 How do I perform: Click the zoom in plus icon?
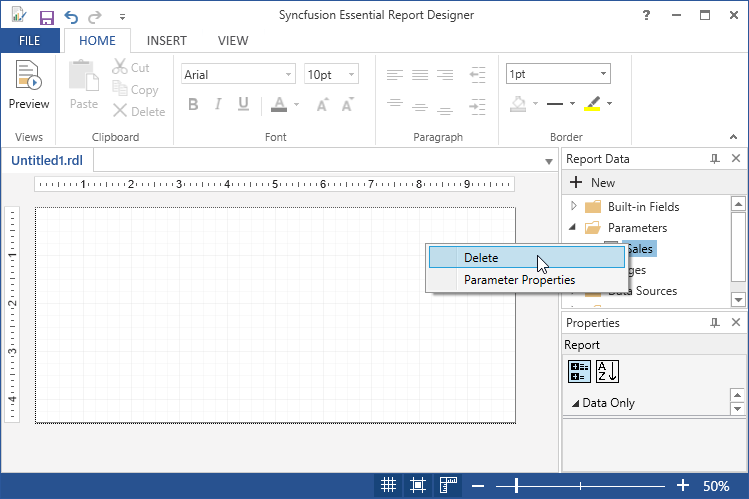(x=683, y=486)
